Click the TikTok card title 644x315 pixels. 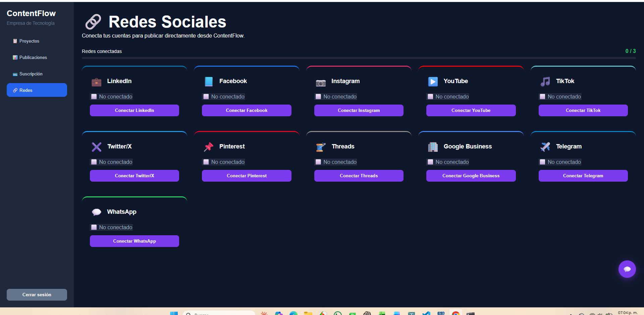click(x=565, y=81)
